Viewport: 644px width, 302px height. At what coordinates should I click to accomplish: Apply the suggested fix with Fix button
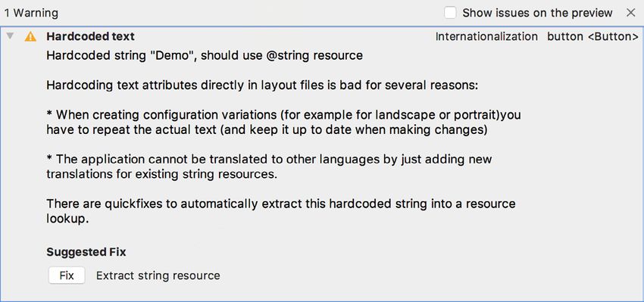(67, 276)
